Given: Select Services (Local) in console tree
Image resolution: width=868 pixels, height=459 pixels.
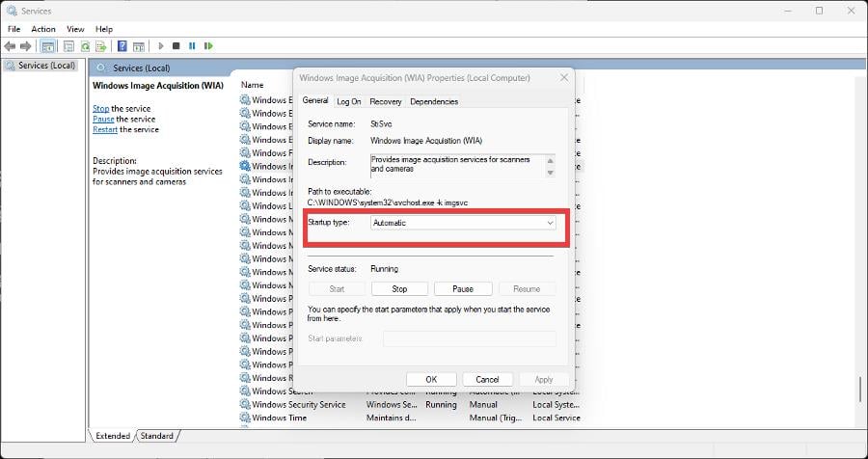Looking at the screenshot, I should [40, 66].
